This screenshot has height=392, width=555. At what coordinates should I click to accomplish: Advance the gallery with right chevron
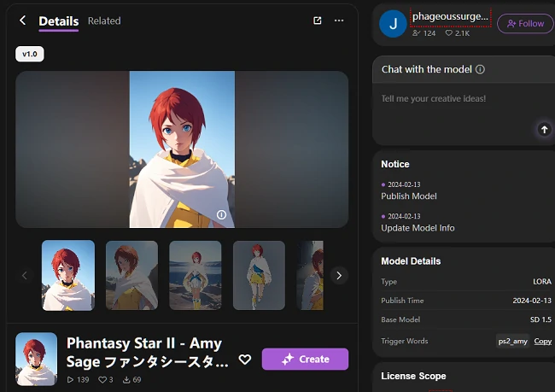click(x=339, y=275)
